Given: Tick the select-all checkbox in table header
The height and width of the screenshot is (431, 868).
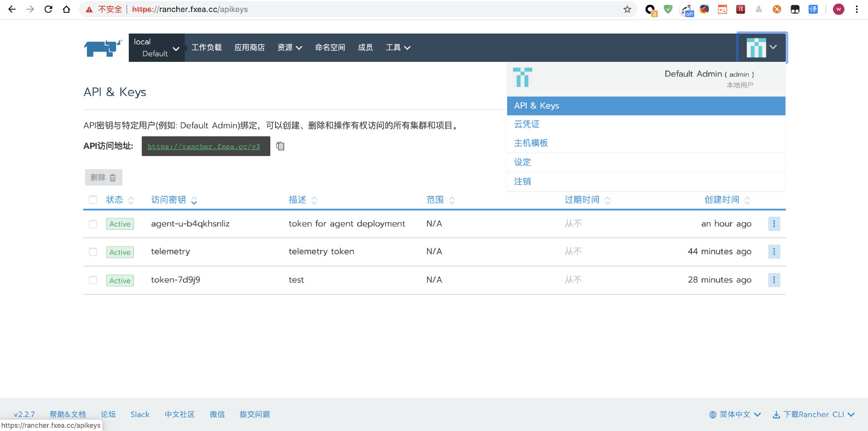Looking at the screenshot, I should pos(93,200).
